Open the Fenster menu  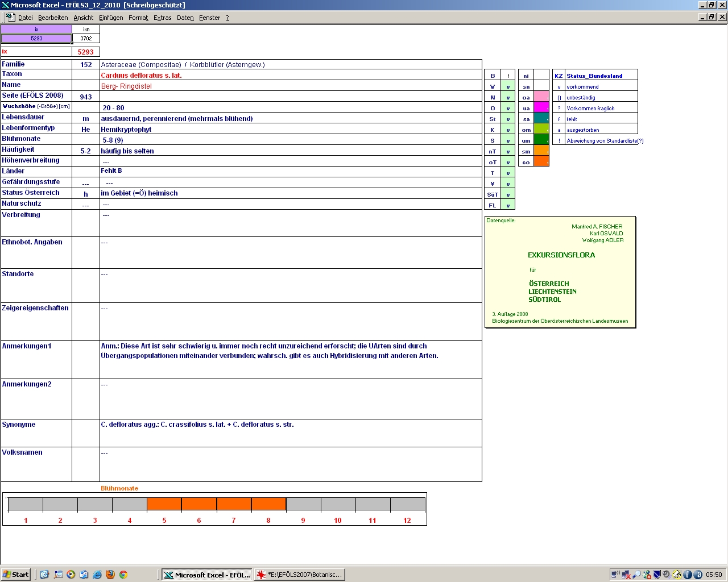[210, 18]
